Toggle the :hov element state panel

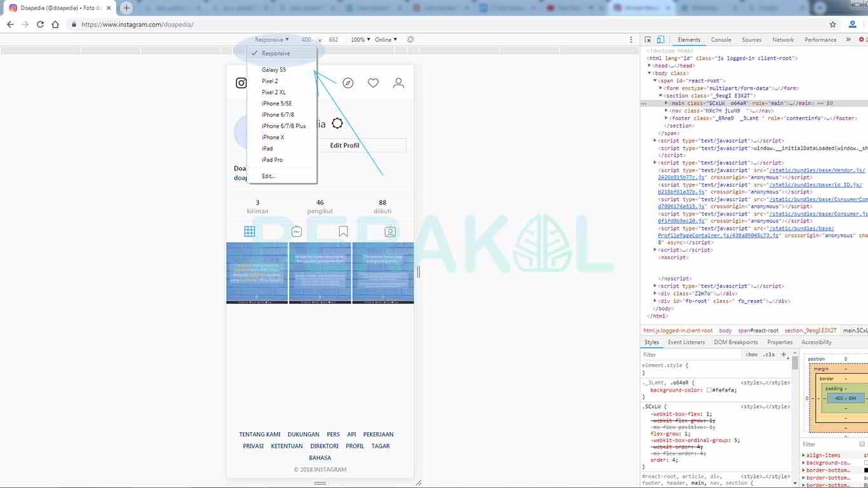pos(752,355)
